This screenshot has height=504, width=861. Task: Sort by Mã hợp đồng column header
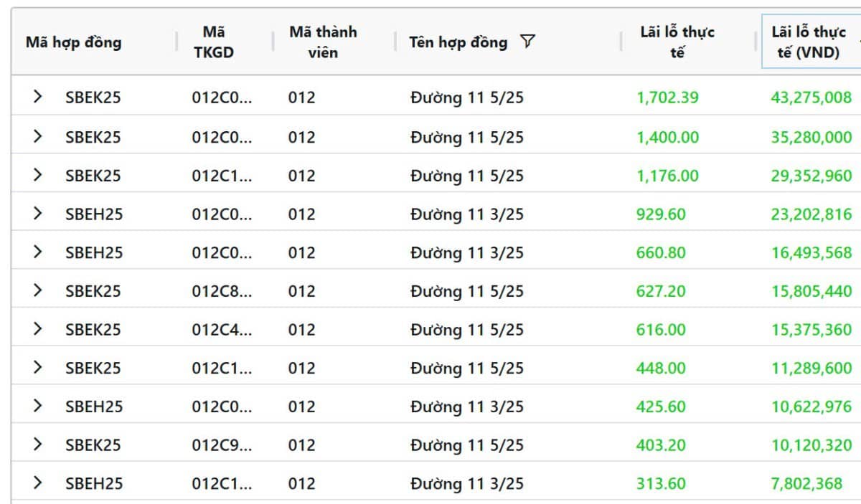coord(73,42)
